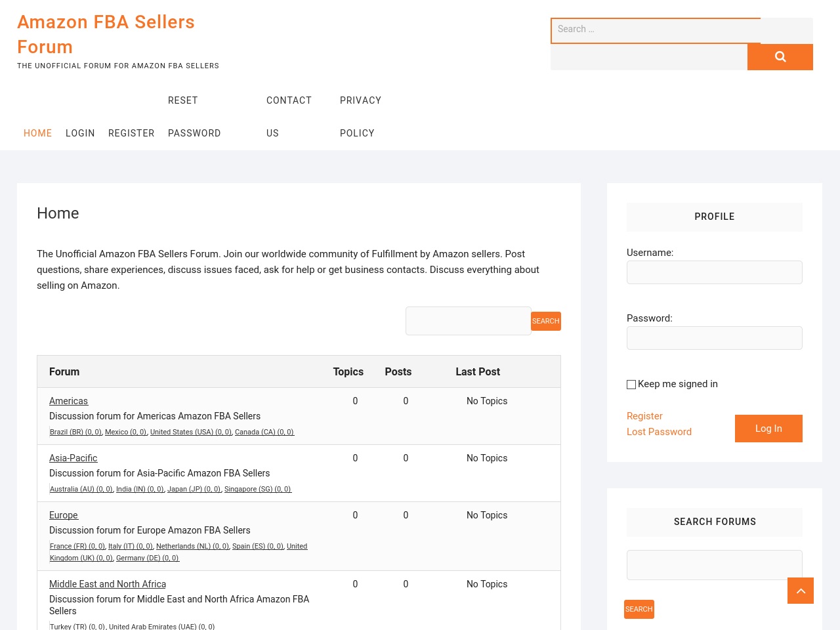Open the Login menu item
This screenshot has height=630, width=840.
pyautogui.click(x=80, y=133)
